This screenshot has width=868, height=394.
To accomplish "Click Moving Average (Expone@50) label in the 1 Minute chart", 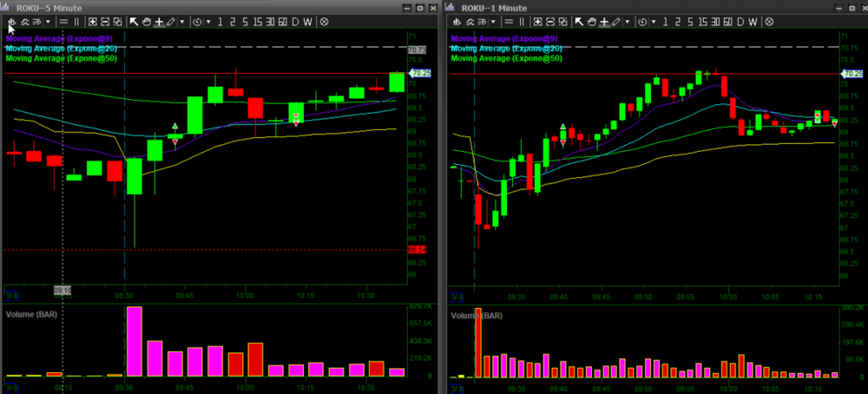I will (x=506, y=58).
